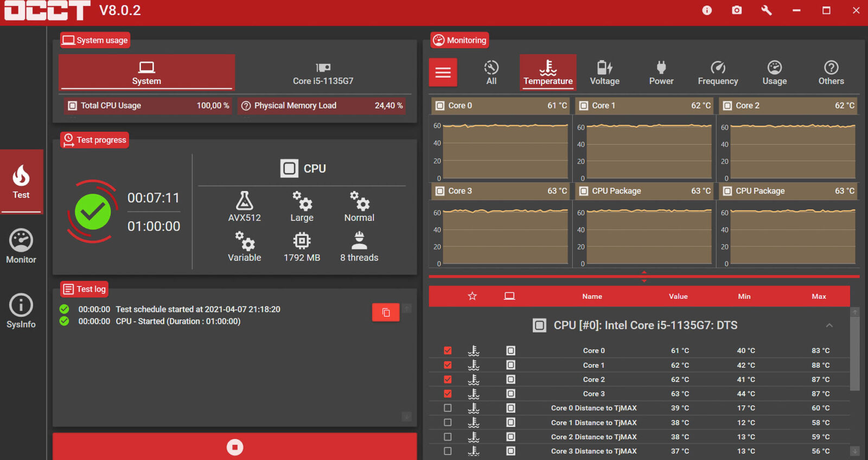The width and height of the screenshot is (868, 460).
Task: Click the Core 2 temperature graph icon
Action: pyautogui.click(x=727, y=106)
